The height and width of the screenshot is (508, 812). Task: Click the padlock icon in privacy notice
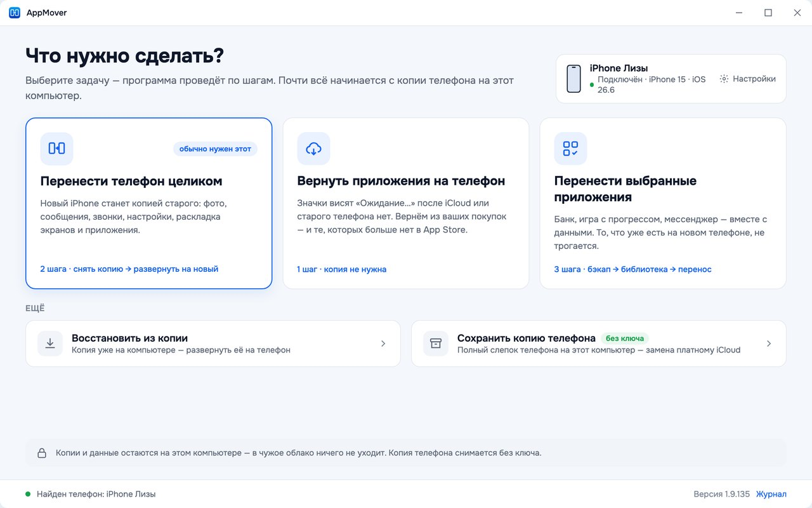(x=42, y=453)
